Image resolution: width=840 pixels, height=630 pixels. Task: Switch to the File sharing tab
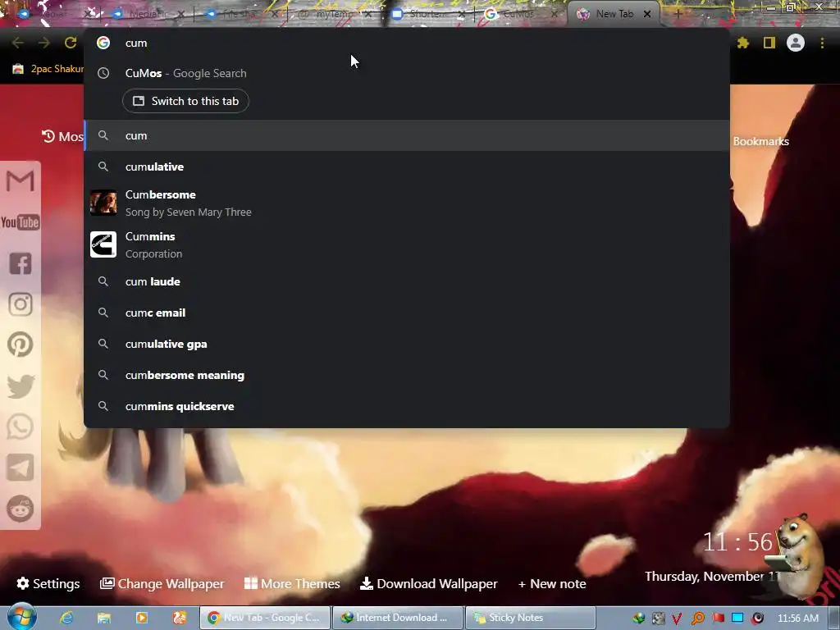(x=241, y=14)
